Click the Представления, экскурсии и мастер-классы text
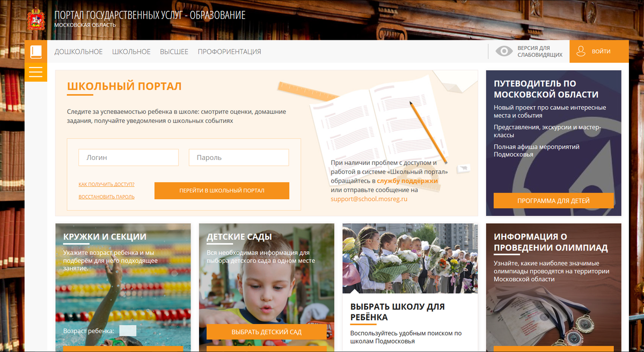Screen dimensions: 644x352 click(x=547, y=131)
